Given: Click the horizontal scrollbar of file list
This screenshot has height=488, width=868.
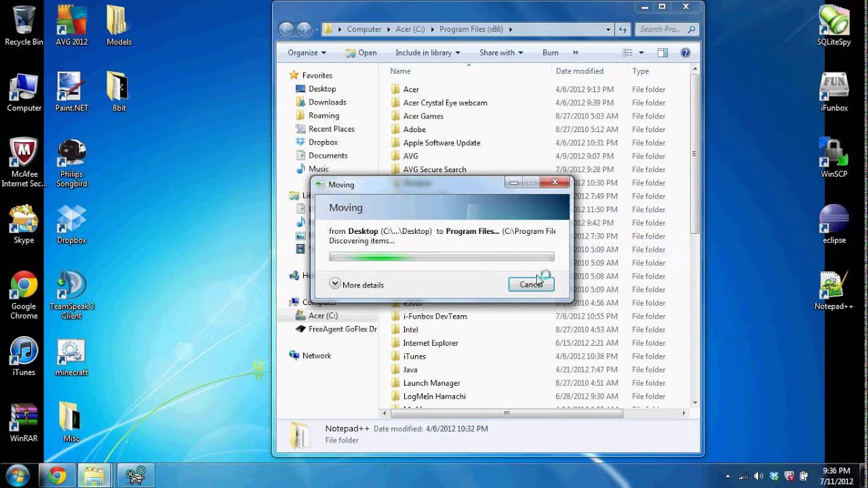Looking at the screenshot, I should (506, 413).
